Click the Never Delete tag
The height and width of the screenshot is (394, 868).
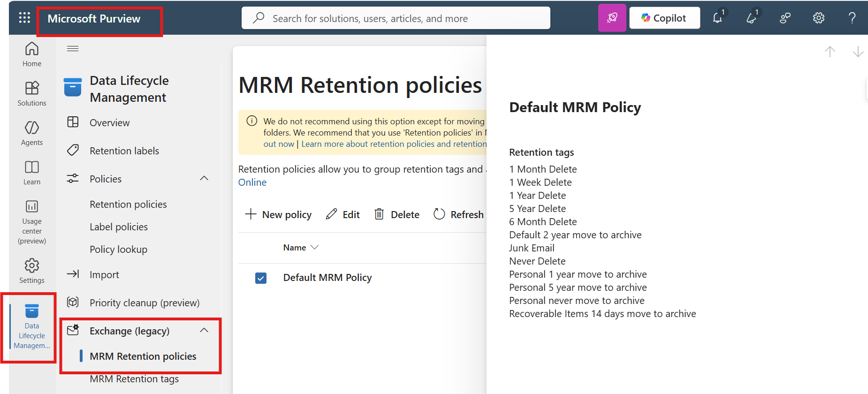pos(537,261)
